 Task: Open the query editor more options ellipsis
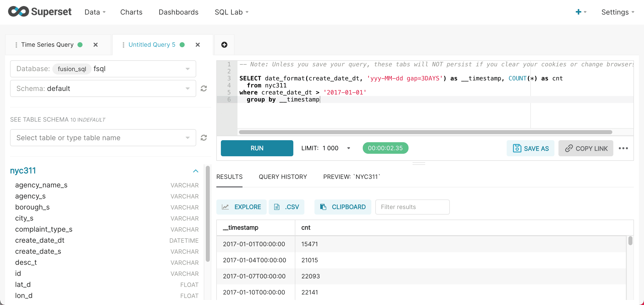click(x=623, y=148)
